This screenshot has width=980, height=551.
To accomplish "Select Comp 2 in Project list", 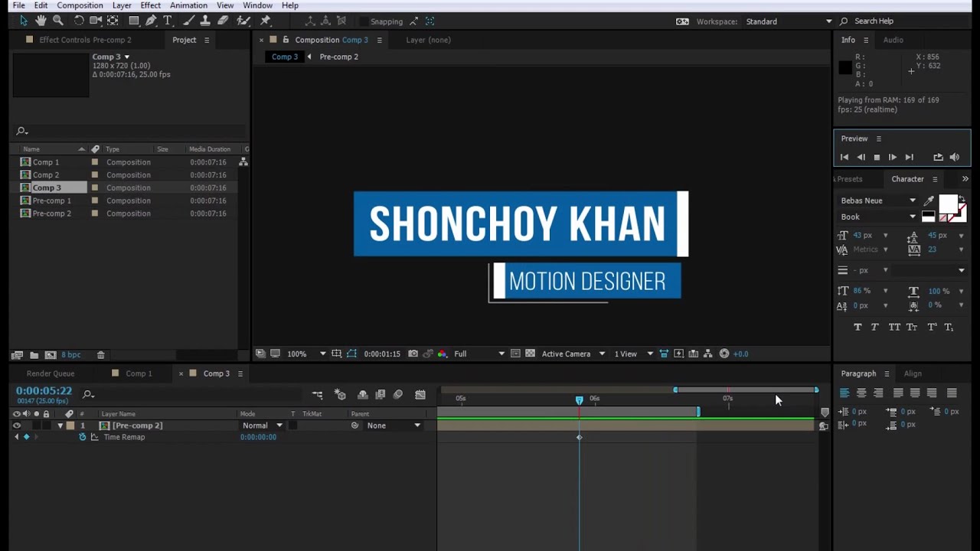I will pos(45,174).
